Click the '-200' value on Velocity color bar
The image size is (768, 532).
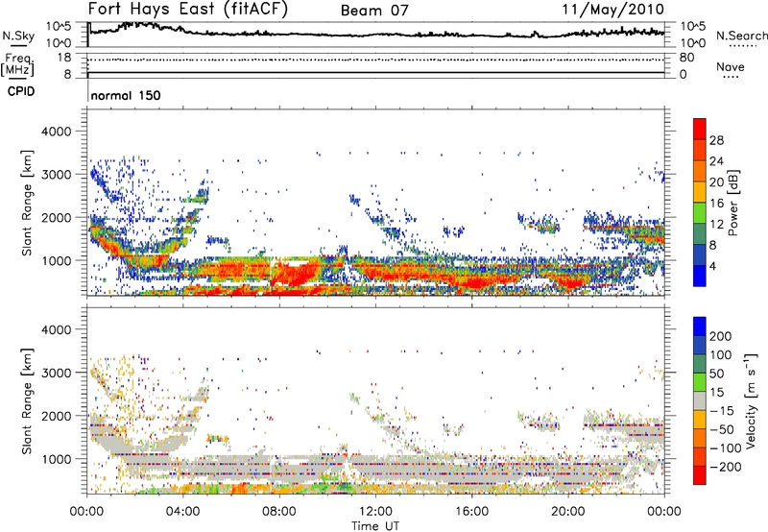tap(726, 467)
